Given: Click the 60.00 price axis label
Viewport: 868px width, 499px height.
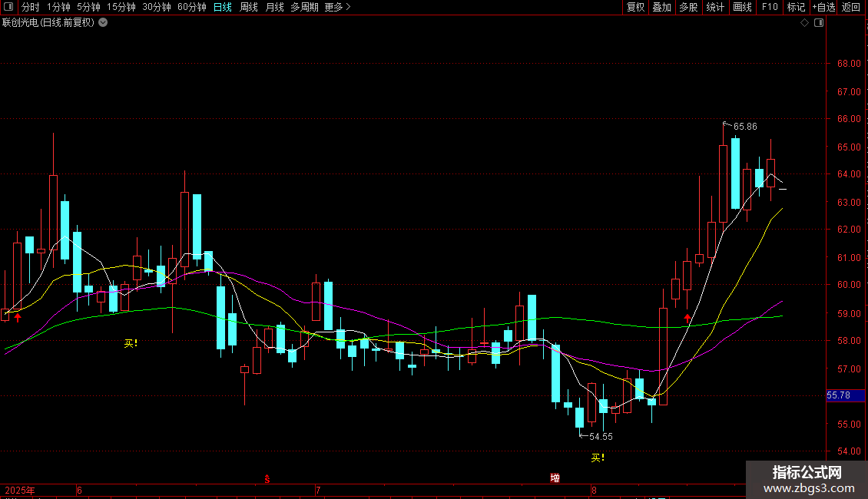Looking at the screenshot, I should coord(849,285).
